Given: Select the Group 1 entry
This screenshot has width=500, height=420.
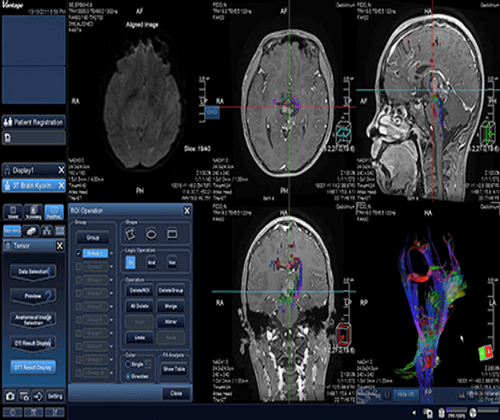Looking at the screenshot, I should 95,253.
